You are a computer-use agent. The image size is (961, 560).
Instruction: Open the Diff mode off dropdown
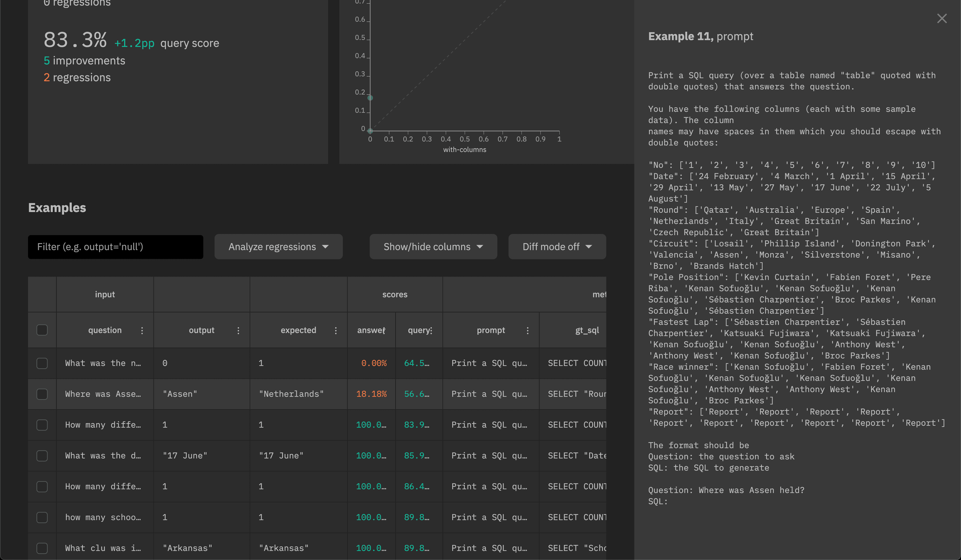pos(557,247)
